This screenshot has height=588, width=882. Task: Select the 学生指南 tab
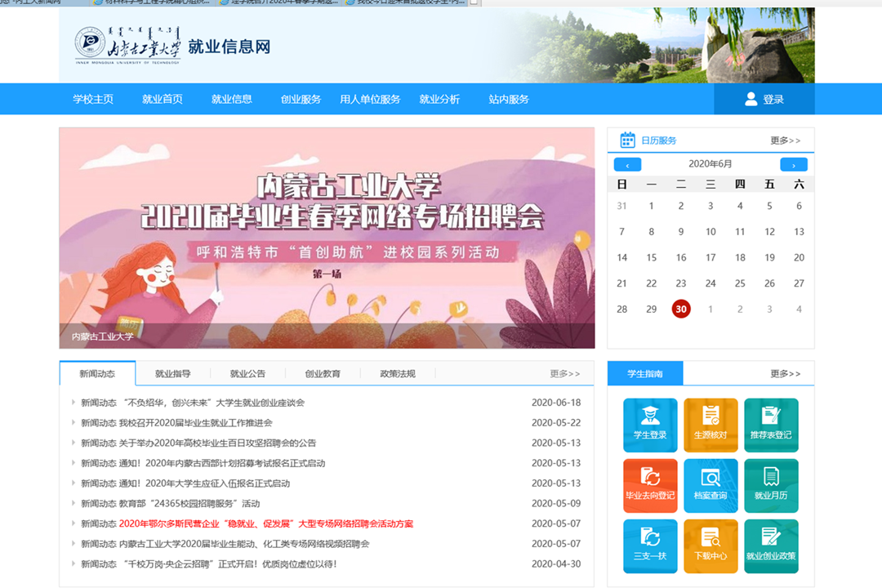click(x=645, y=373)
